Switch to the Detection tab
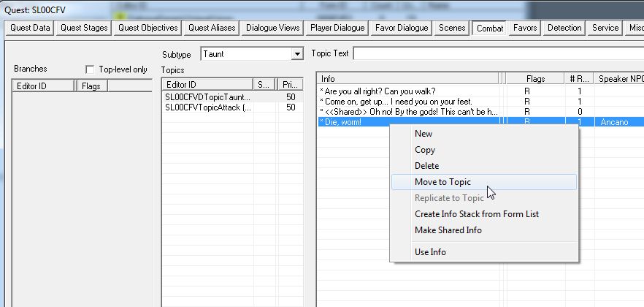The width and height of the screenshot is (644, 307). (564, 28)
